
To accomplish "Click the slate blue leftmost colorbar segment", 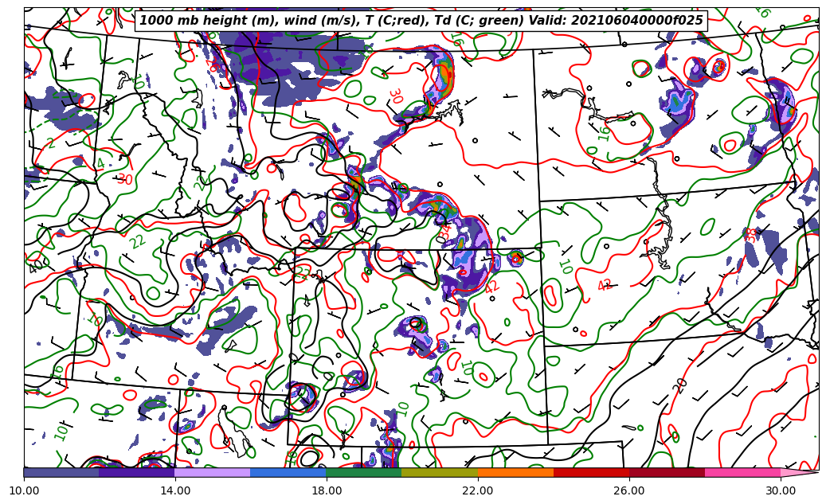I will 61,472.
